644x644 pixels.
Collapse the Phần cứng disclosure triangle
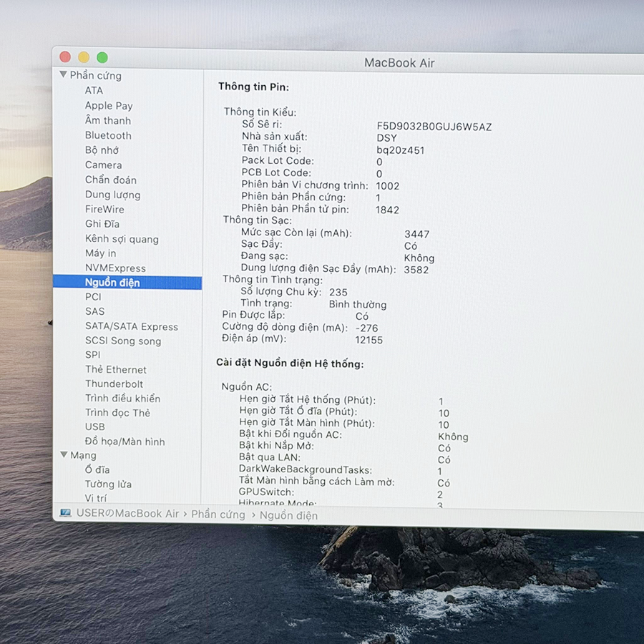(x=64, y=75)
